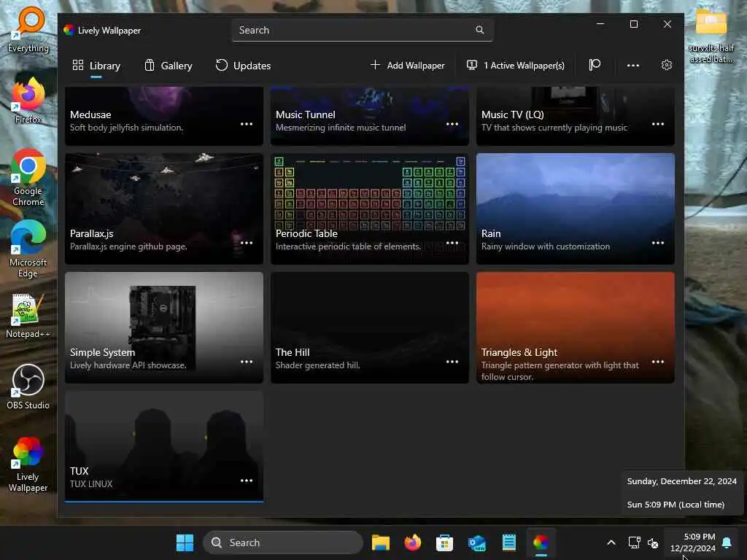Image resolution: width=747 pixels, height=560 pixels.
Task: Open the desktop folder at top right
Action: 711,36
